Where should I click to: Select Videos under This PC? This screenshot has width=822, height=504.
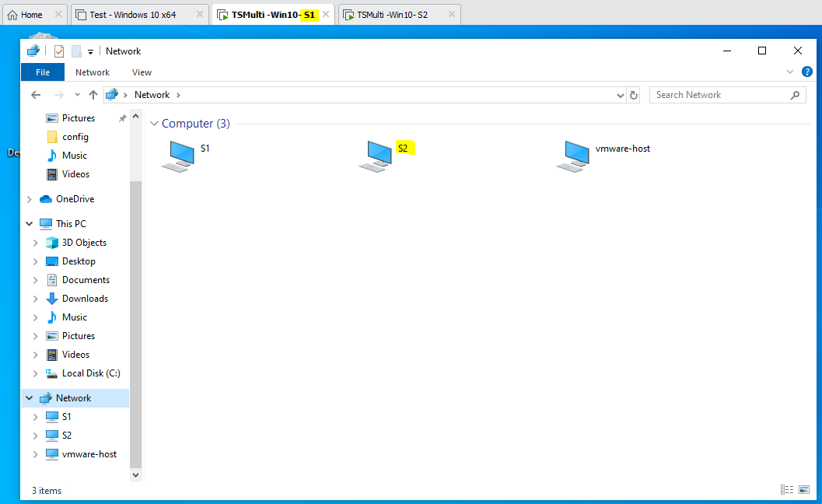[x=75, y=355]
